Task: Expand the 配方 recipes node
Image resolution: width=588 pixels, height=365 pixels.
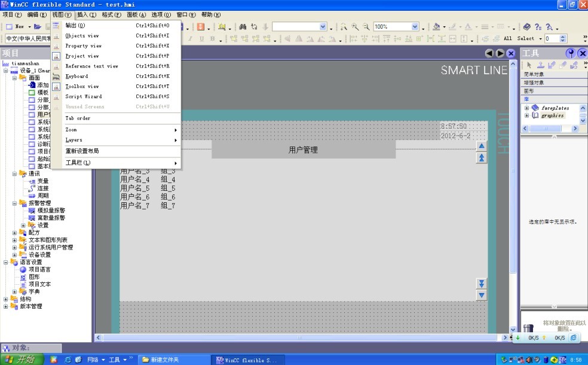Action: click(x=14, y=232)
